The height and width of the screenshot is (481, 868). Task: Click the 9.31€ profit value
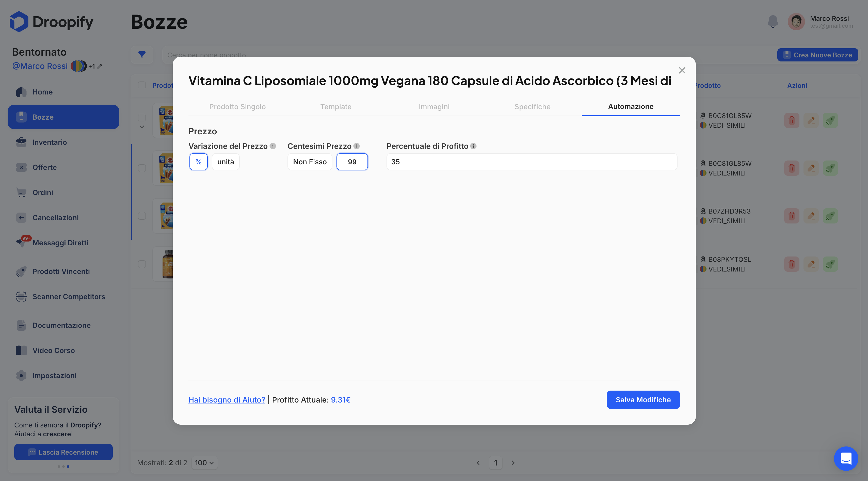(341, 400)
